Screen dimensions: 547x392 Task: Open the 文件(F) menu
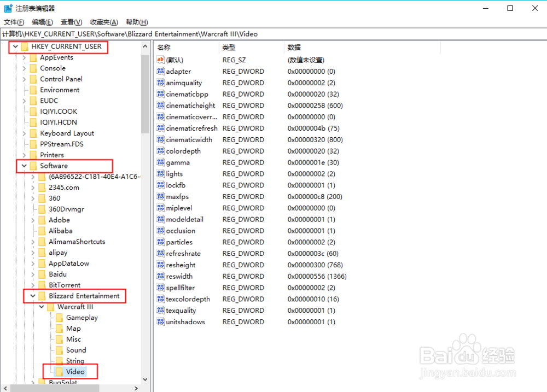(x=14, y=22)
